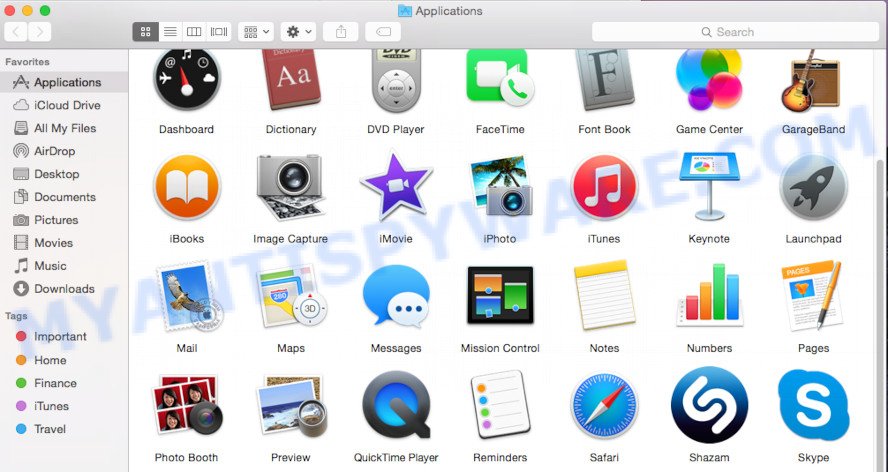
Task: Switch to icon view
Action: [x=146, y=32]
